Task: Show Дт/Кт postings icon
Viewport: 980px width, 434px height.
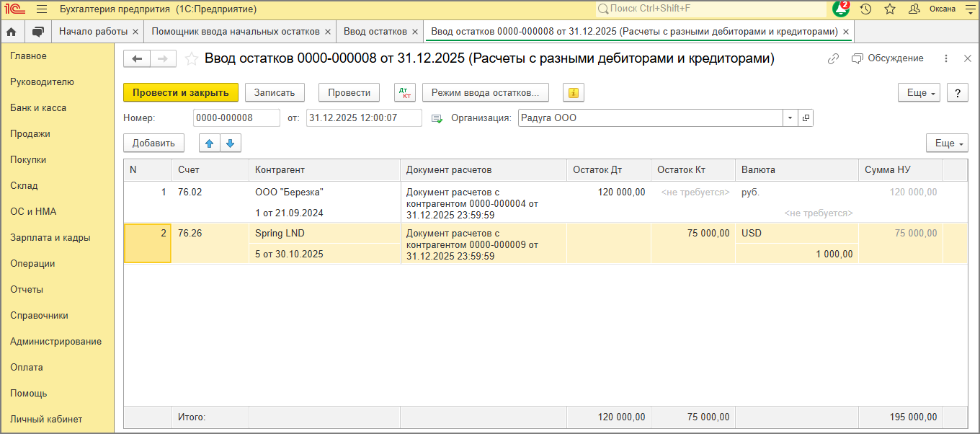Action: (405, 92)
